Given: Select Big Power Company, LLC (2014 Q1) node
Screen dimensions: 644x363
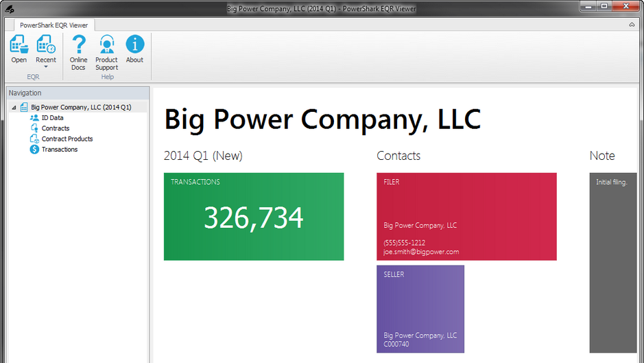Looking at the screenshot, I should (81, 107).
